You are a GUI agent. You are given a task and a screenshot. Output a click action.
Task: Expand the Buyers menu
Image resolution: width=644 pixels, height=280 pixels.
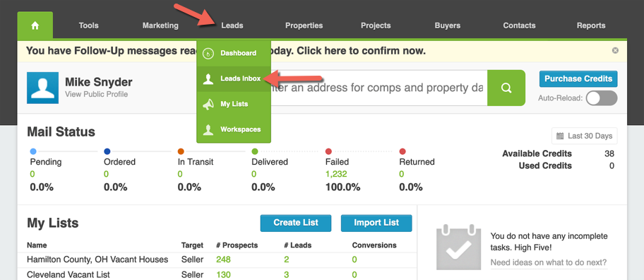coord(447,25)
